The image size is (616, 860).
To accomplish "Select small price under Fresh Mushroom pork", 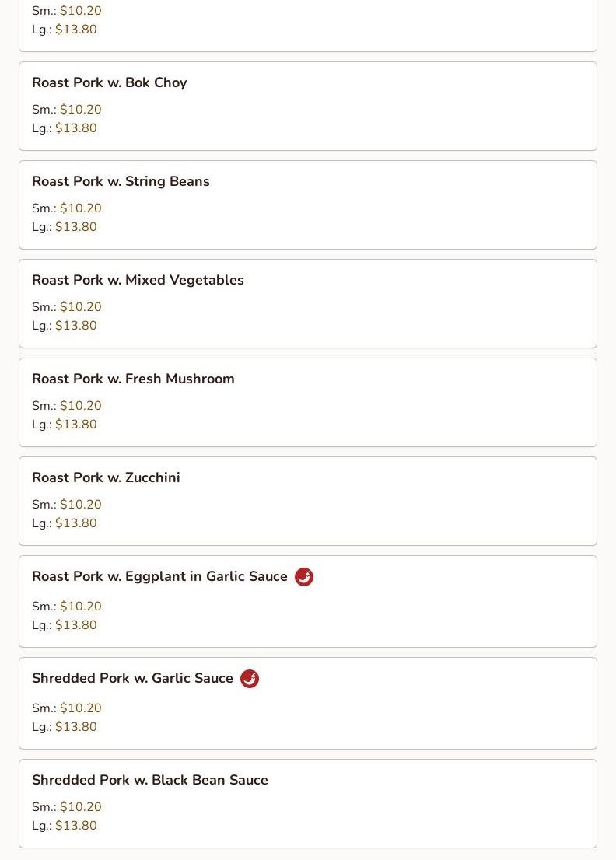I will coord(80,406).
